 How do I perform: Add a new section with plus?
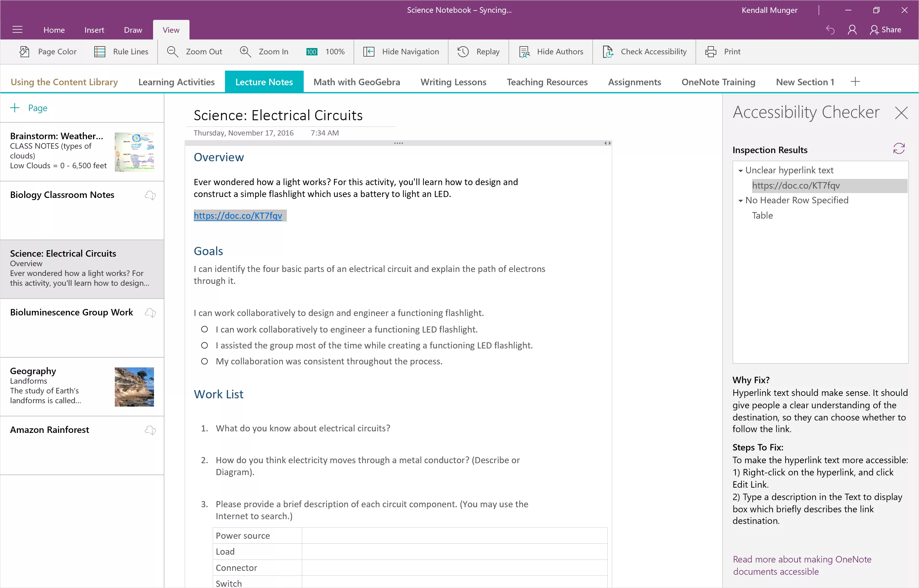[855, 81]
